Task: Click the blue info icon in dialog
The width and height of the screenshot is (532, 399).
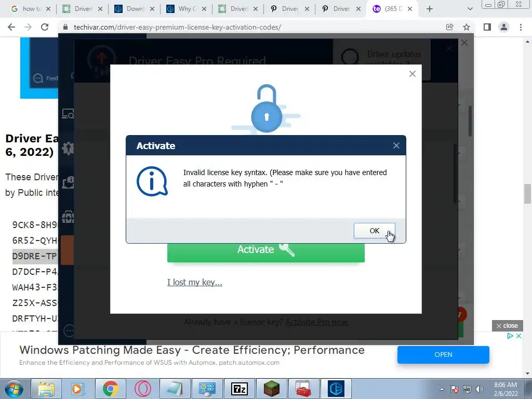Action: (x=152, y=181)
